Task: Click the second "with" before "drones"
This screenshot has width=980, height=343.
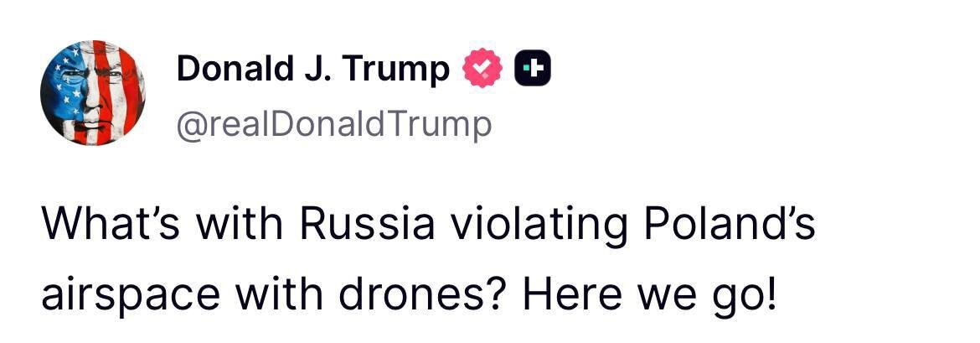Action: pyautogui.click(x=281, y=298)
